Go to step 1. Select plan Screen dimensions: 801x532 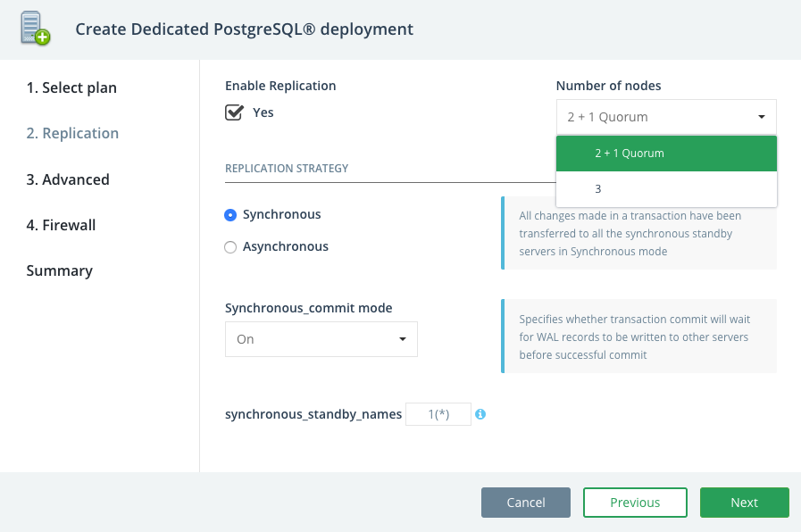pyautogui.click(x=71, y=87)
